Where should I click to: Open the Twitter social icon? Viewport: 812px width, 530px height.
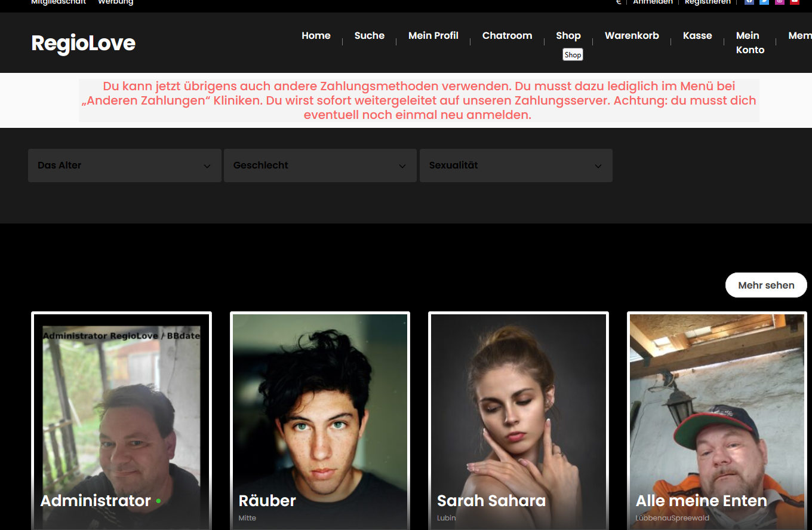point(764,2)
